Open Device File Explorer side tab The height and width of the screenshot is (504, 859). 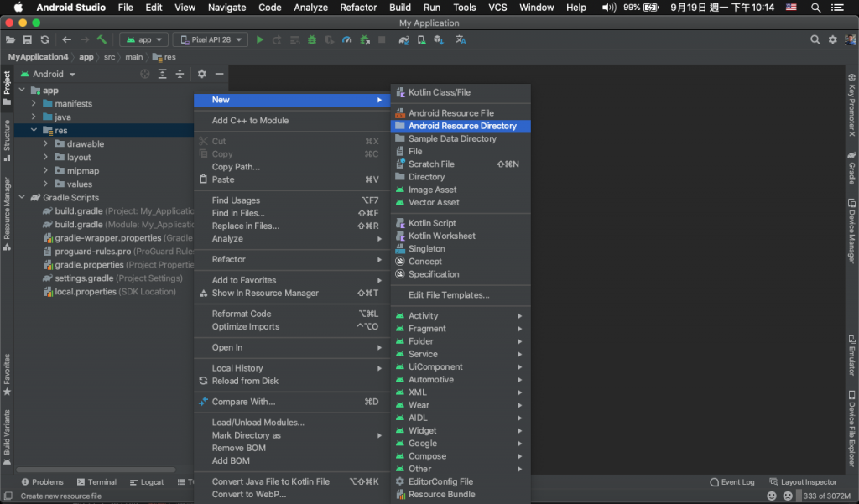852,429
